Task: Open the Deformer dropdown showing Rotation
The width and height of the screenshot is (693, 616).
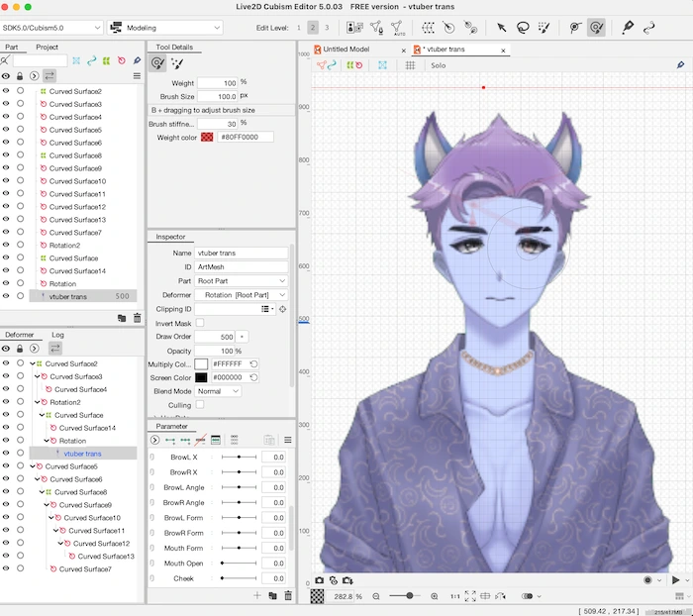Action: point(241,295)
